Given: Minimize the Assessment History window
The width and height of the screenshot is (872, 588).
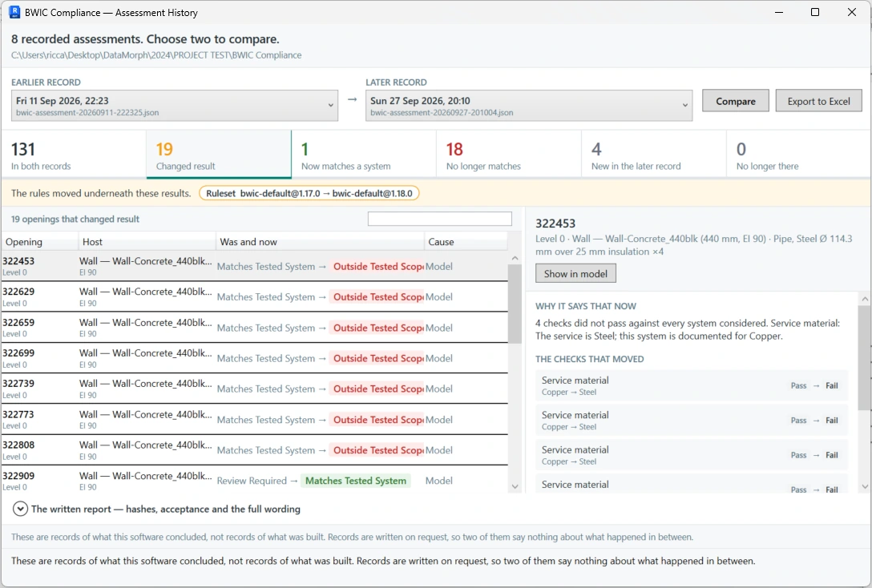Looking at the screenshot, I should [778, 12].
